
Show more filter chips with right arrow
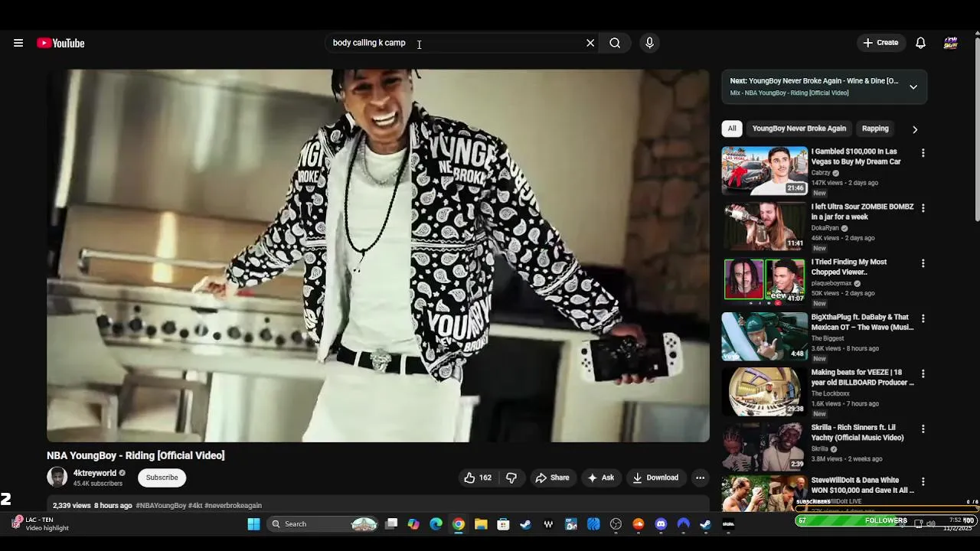(x=914, y=129)
